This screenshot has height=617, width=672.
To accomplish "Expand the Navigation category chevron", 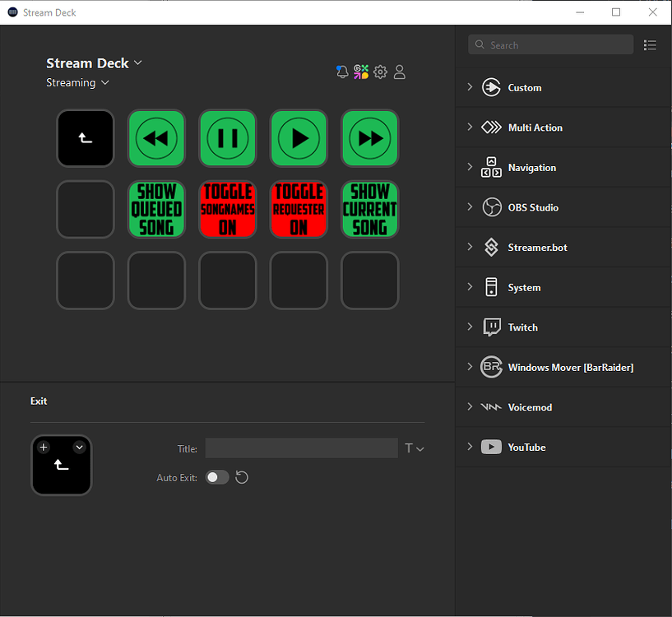I will [470, 167].
